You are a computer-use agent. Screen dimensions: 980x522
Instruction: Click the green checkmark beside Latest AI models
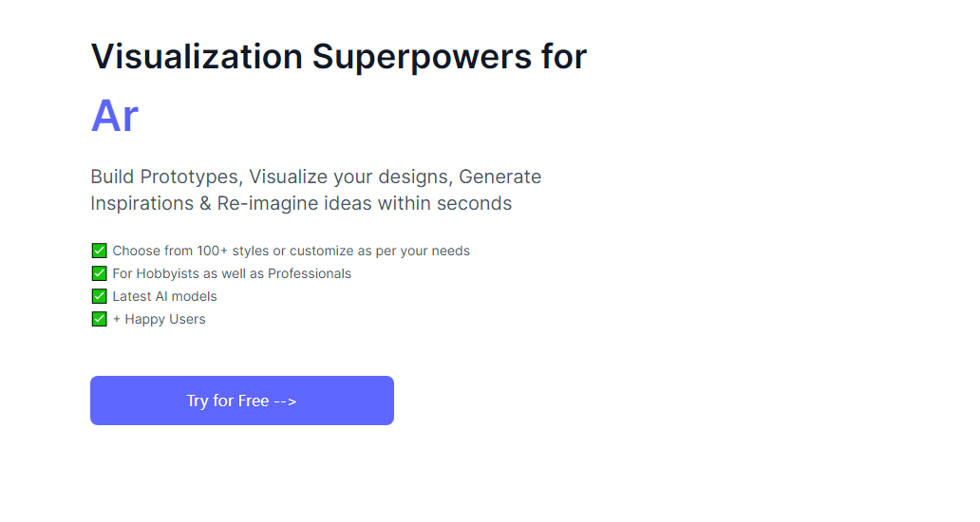pyautogui.click(x=100, y=296)
